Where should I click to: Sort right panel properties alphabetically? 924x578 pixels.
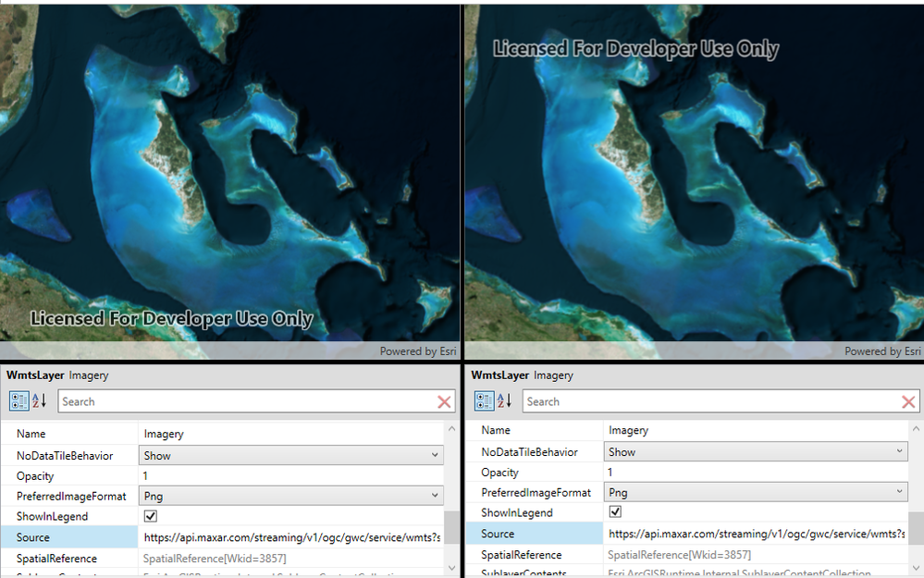pos(504,401)
